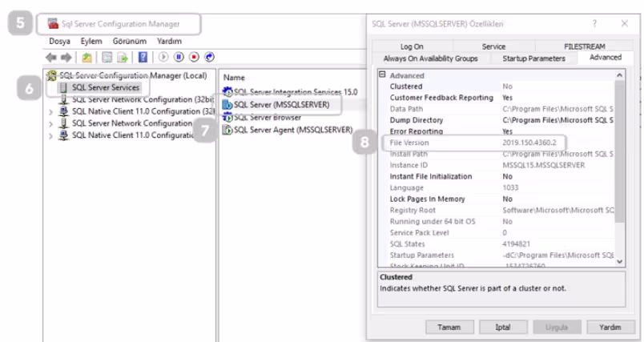
Task: Switch to the Service tab
Action: coord(493,46)
